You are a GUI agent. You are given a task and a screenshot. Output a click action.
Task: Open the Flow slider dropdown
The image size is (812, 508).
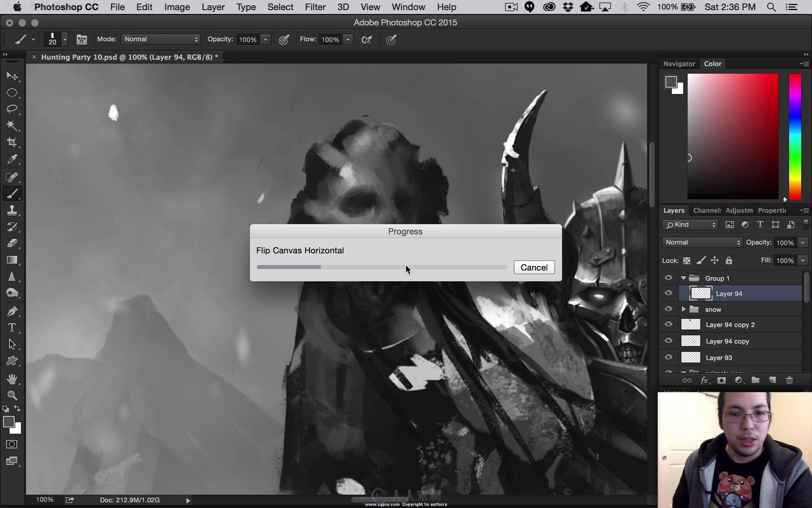pyautogui.click(x=348, y=40)
